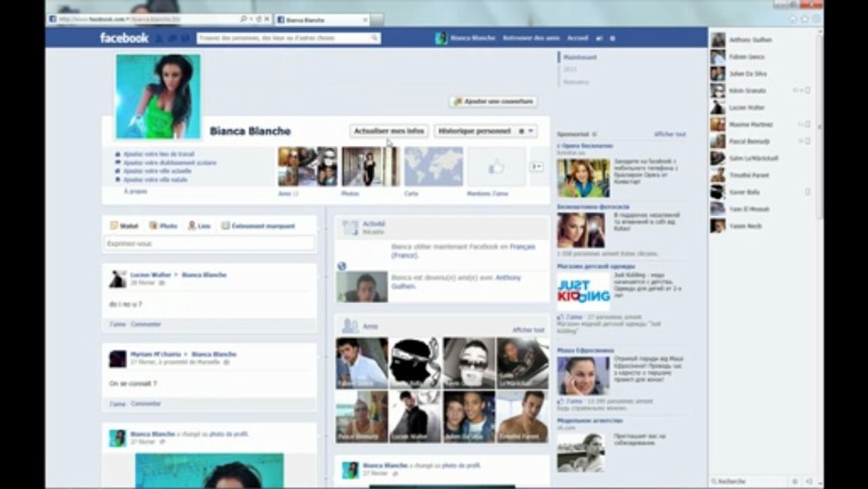Image resolution: width=868 pixels, height=489 pixels.
Task: Click Photo composer option
Action: coord(164,225)
